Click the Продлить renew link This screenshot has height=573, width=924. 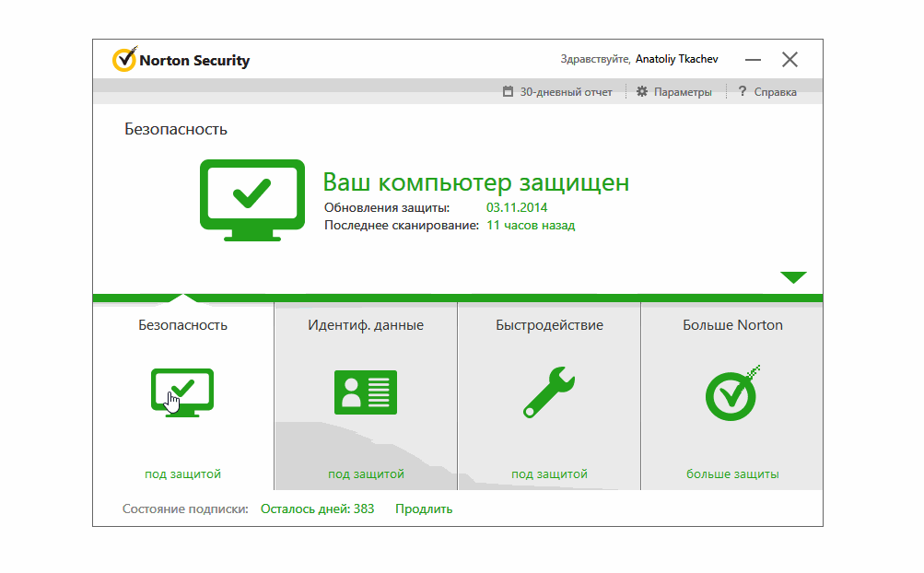point(424,509)
